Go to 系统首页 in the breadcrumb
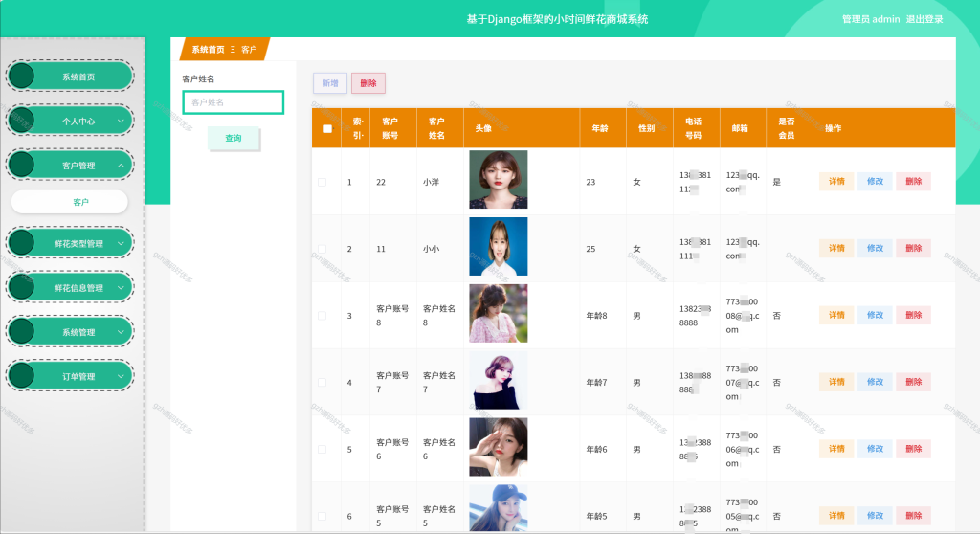The height and width of the screenshot is (534, 980). [208, 50]
